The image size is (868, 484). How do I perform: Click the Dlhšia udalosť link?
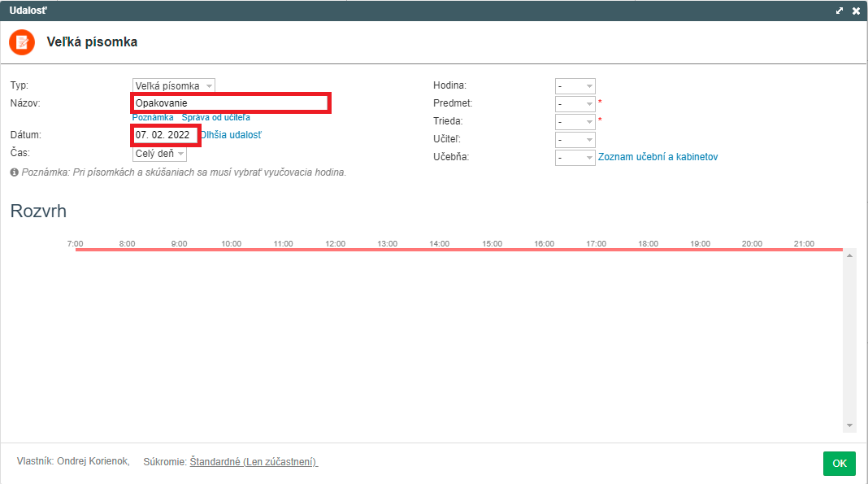231,135
